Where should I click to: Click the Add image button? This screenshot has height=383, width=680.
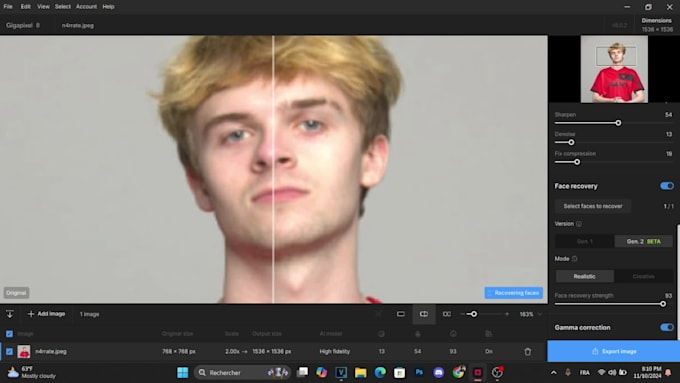[x=46, y=314]
